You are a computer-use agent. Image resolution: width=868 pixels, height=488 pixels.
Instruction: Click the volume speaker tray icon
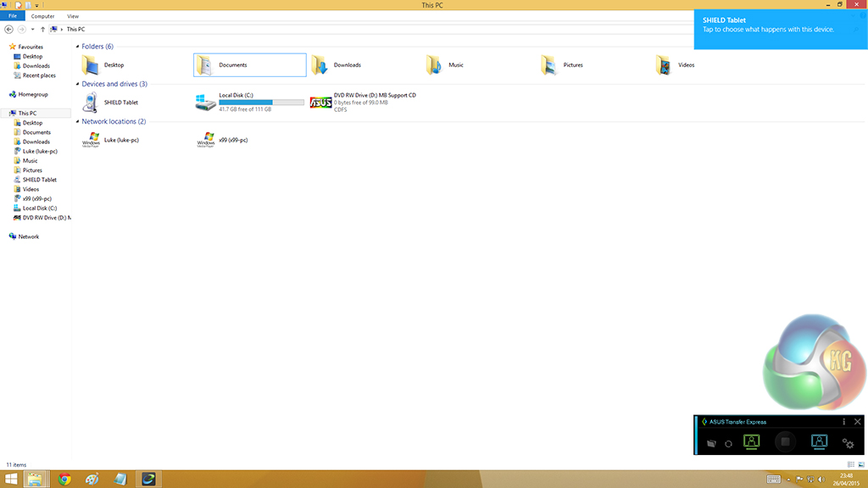821,480
